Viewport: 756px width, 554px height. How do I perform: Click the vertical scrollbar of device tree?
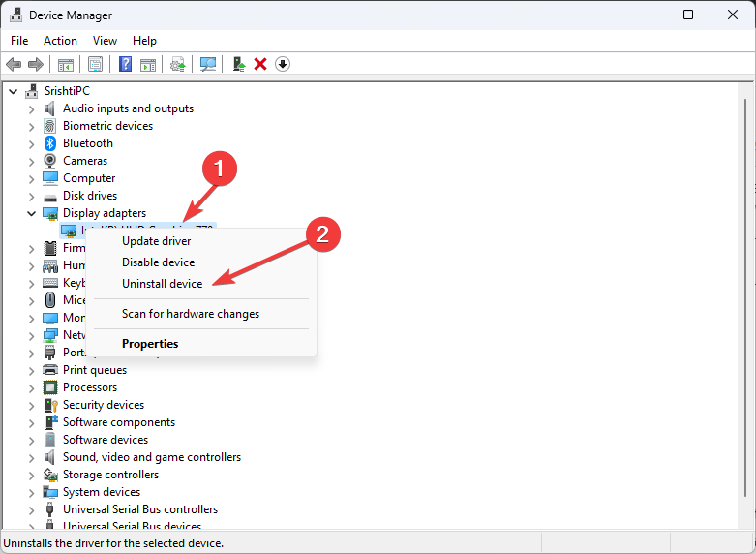[745, 299]
